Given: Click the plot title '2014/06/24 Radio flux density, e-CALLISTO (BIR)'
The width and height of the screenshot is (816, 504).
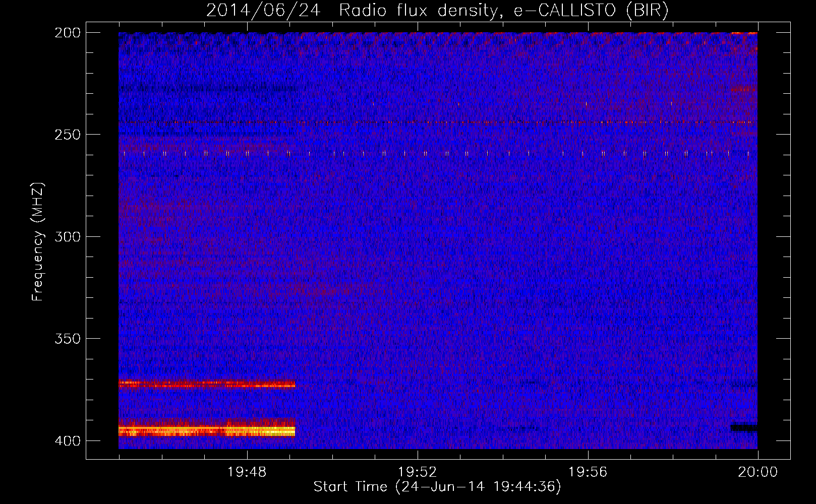Looking at the screenshot, I should tap(437, 10).
